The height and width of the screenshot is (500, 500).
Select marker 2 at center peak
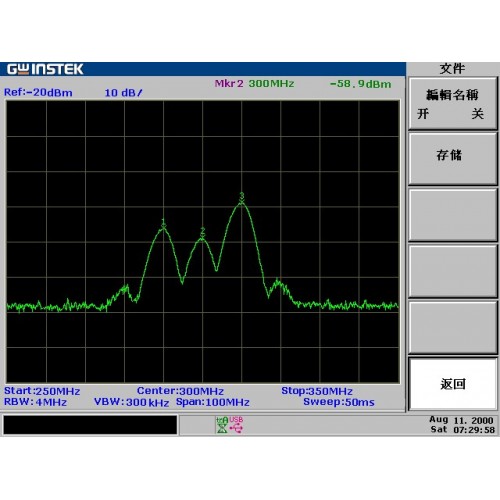[202, 233]
